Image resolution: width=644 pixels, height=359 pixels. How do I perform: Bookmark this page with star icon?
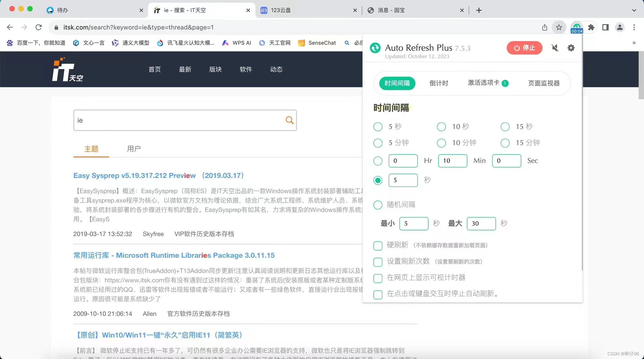point(559,27)
